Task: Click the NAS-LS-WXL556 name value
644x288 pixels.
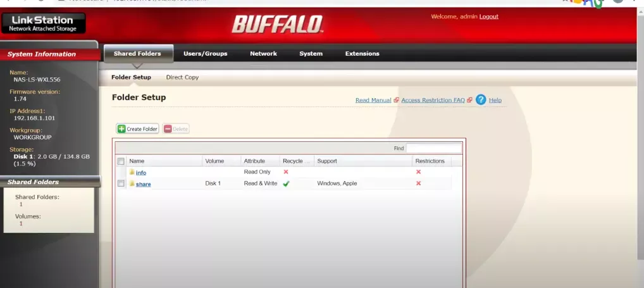Action: pyautogui.click(x=37, y=80)
